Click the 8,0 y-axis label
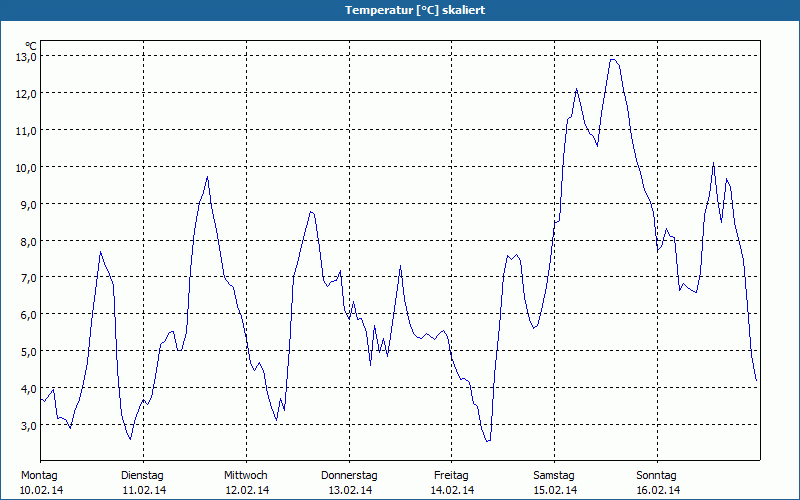This screenshot has width=800, height=500. [x=29, y=241]
